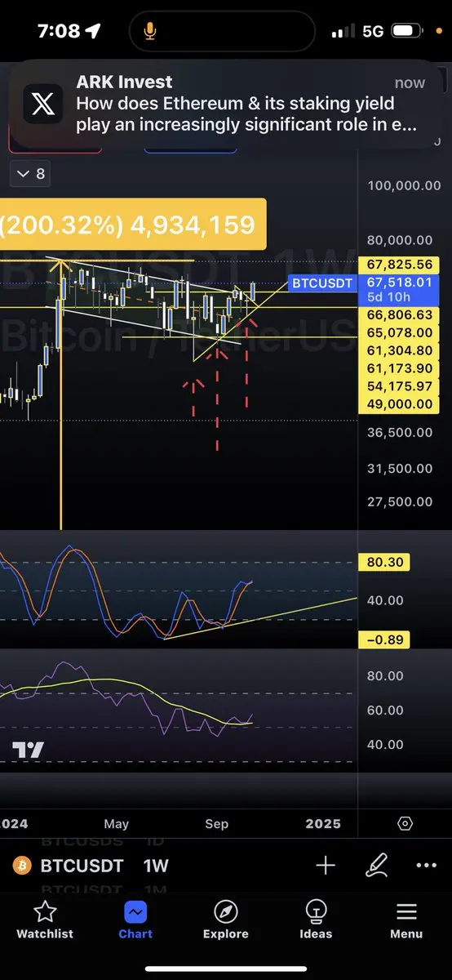
Task: Open chart settings hexagon icon
Action: [406, 823]
